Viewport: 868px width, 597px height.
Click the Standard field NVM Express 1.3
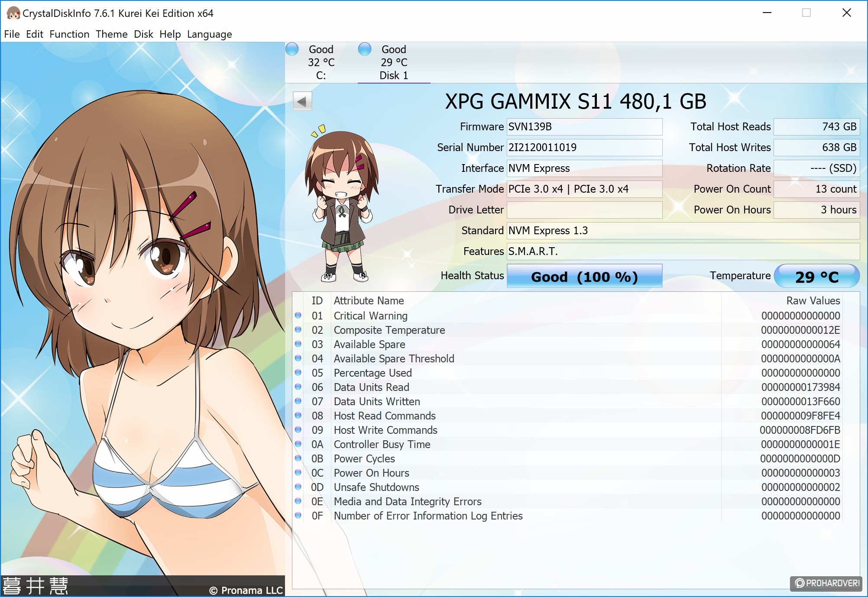pyautogui.click(x=683, y=231)
